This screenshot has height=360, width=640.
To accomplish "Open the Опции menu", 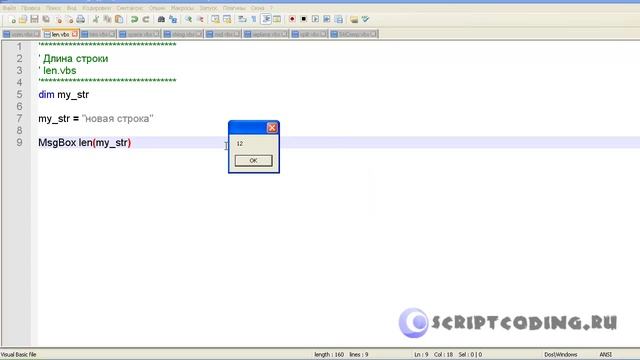I will tap(157, 8).
